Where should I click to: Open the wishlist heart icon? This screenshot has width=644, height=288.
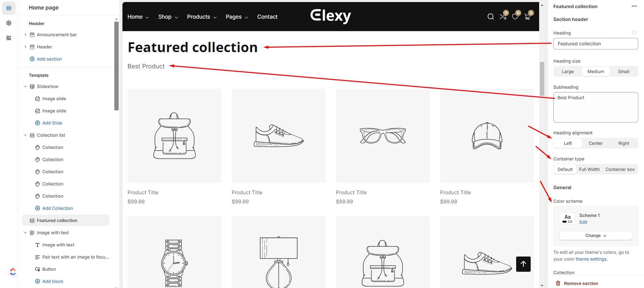pyautogui.click(x=515, y=17)
